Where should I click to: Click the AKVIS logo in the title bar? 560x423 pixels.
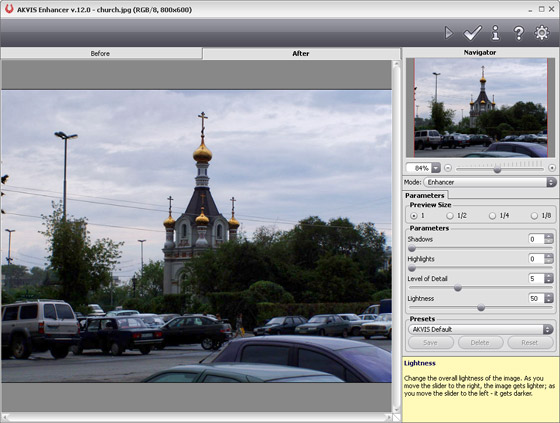(x=9, y=9)
